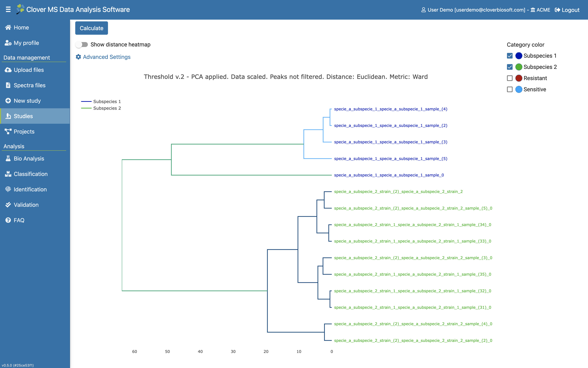The width and height of the screenshot is (588, 368).
Task: Open the hamburger menu icon
Action: (8, 9)
